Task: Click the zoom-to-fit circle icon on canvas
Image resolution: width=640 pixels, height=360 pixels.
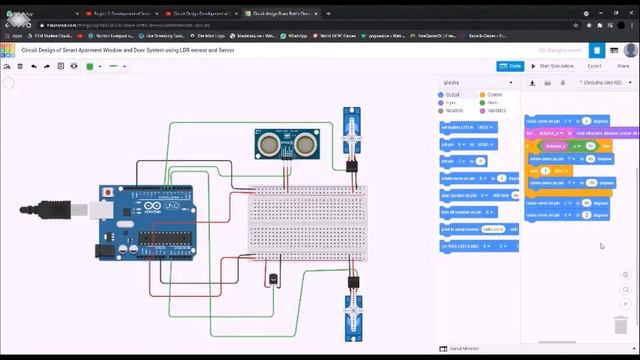Action: coord(8,83)
